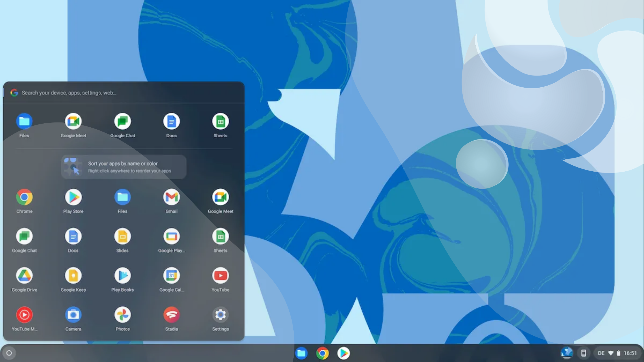
Task: Click the battery icon in the status tray
Action: click(x=619, y=353)
